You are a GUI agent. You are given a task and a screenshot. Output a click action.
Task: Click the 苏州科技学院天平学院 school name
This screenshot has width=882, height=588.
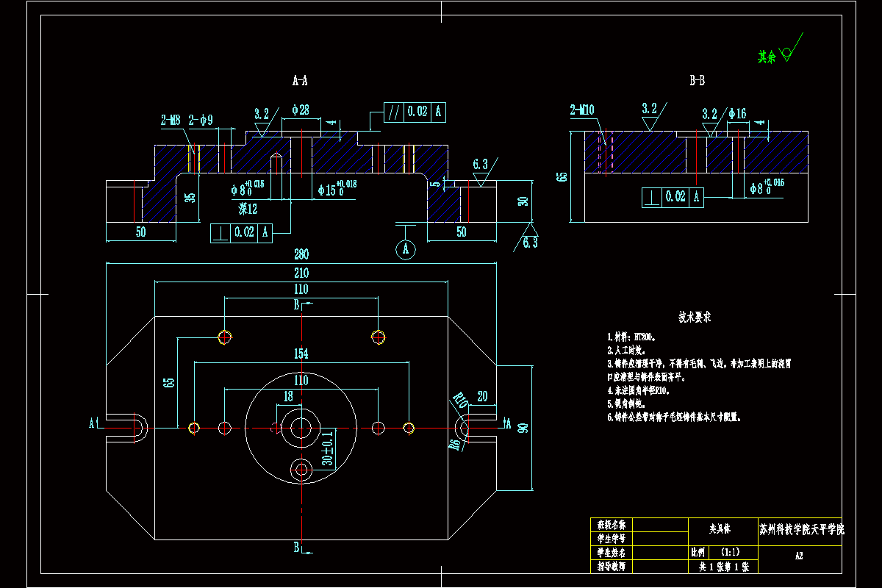802,528
